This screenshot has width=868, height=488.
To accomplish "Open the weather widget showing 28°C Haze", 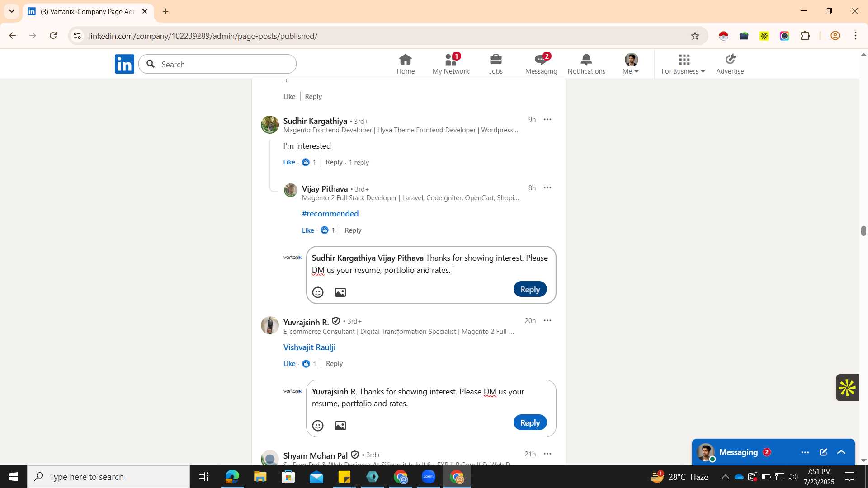I will pos(679,477).
